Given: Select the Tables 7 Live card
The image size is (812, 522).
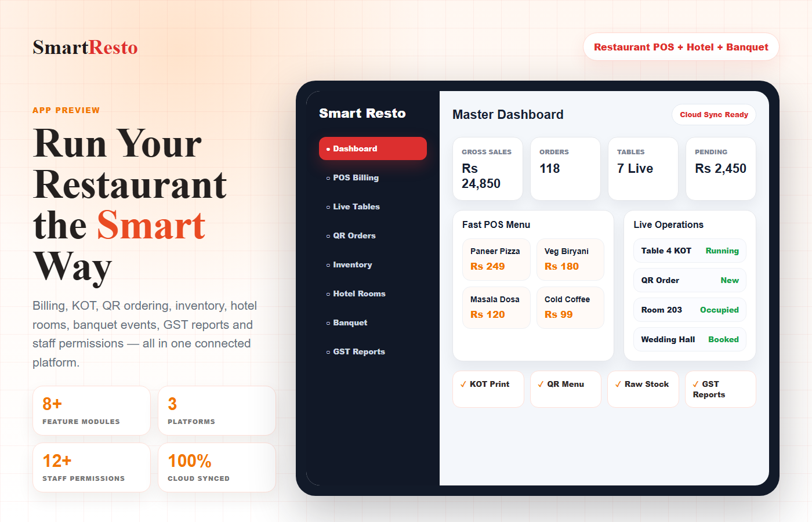Looking at the screenshot, I should point(643,169).
